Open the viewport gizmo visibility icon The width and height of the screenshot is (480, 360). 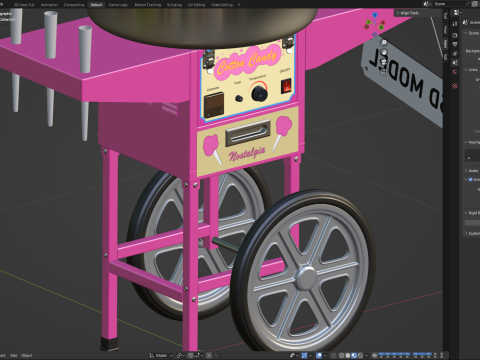304,355
